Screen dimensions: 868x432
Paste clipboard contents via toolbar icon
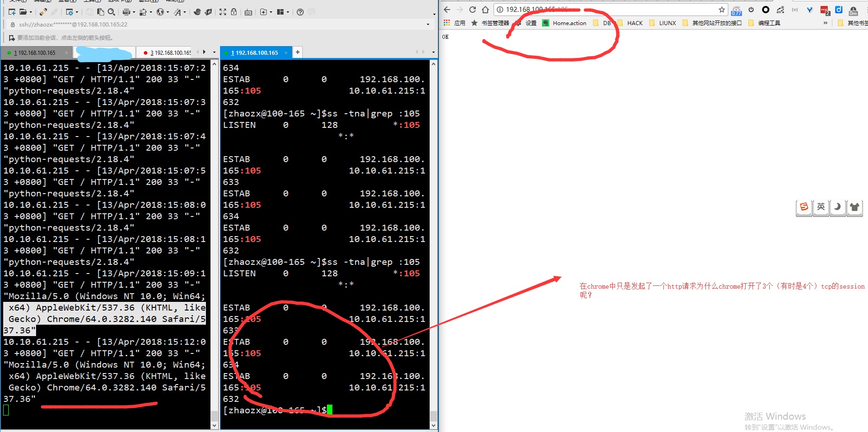(x=101, y=12)
